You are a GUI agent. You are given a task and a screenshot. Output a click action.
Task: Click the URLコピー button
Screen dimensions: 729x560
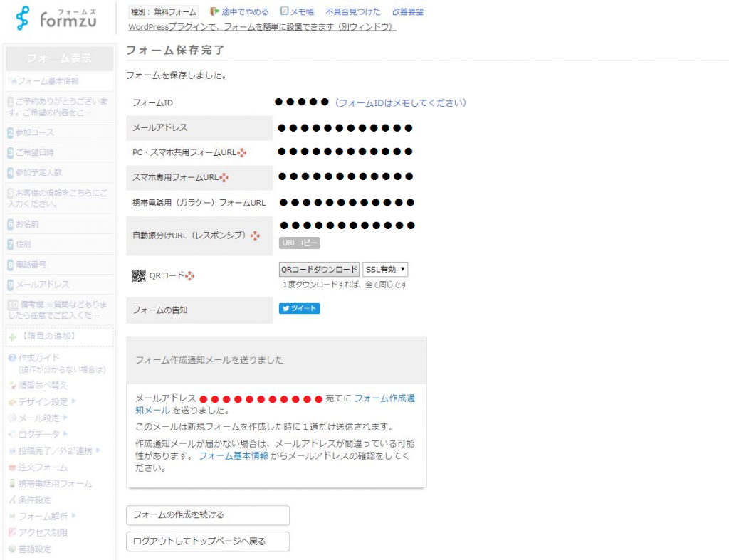pyautogui.click(x=299, y=243)
